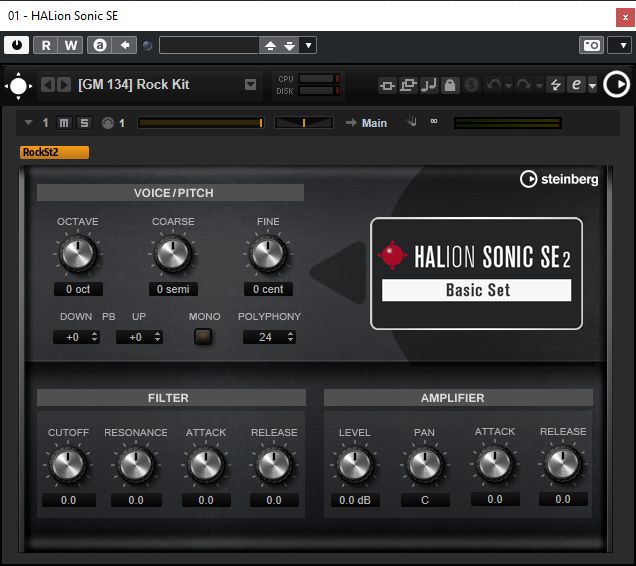
Task: Click the polyphony hand icon in the slot row
Action: pos(411,121)
